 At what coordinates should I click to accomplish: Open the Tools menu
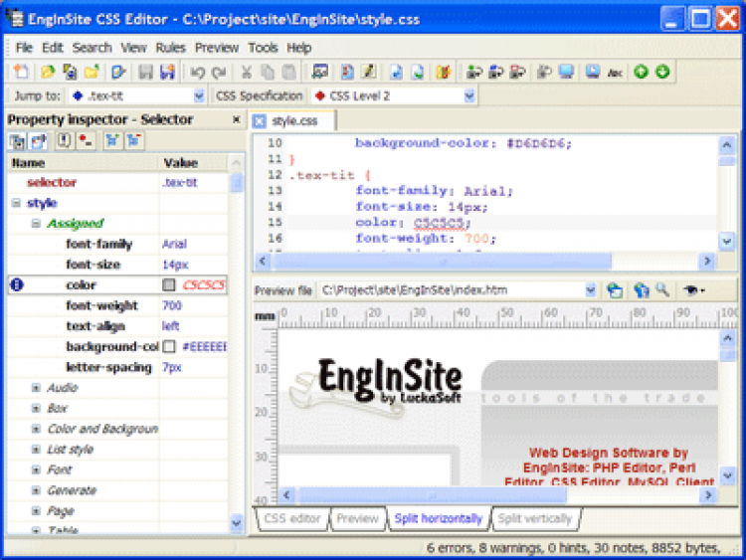click(x=263, y=48)
